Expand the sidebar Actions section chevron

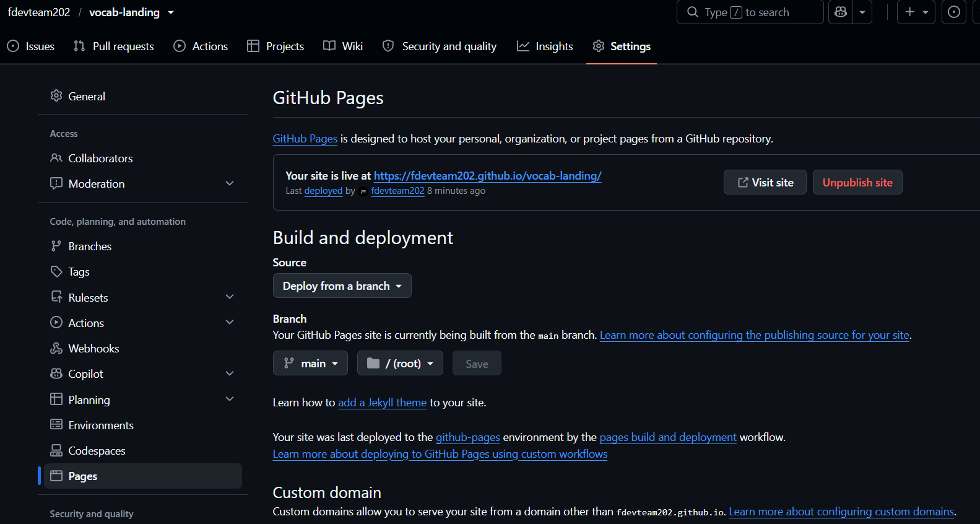[230, 322]
